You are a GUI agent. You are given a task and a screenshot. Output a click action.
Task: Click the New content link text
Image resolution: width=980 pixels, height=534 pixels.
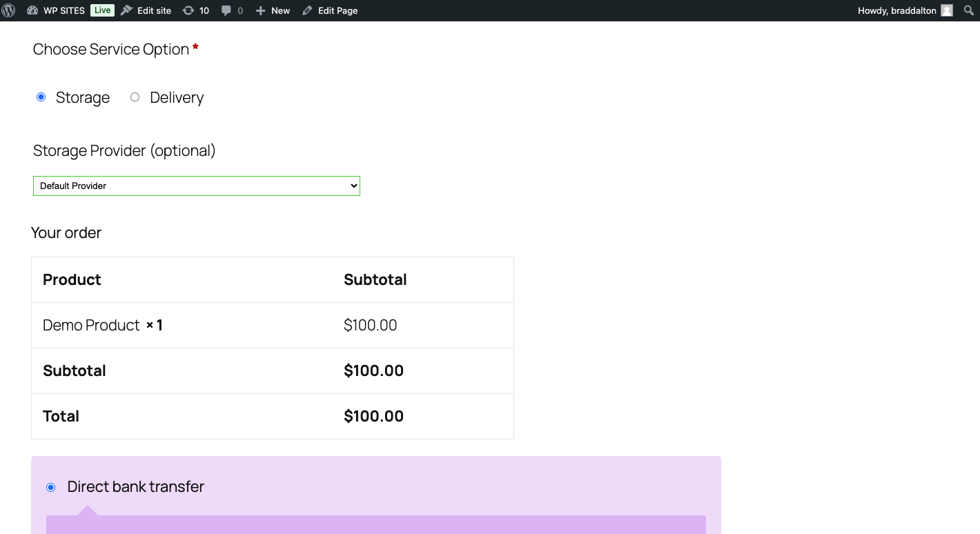pos(280,10)
